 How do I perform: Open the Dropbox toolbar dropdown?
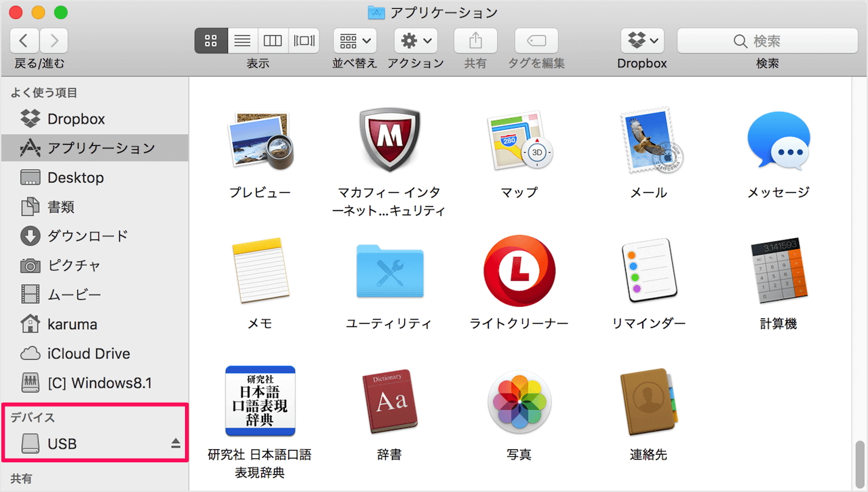pos(642,41)
